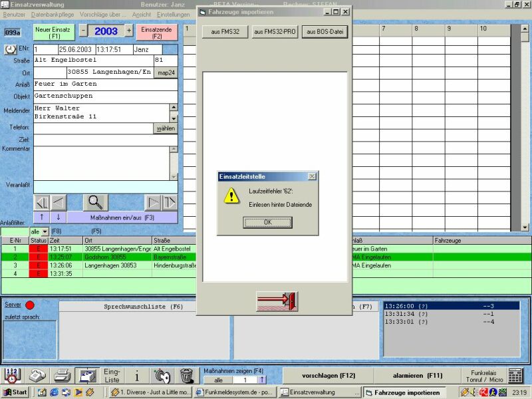The image size is (532, 399).
Task: Open the info 'i' icon in bottom toolbar
Action: [137, 376]
